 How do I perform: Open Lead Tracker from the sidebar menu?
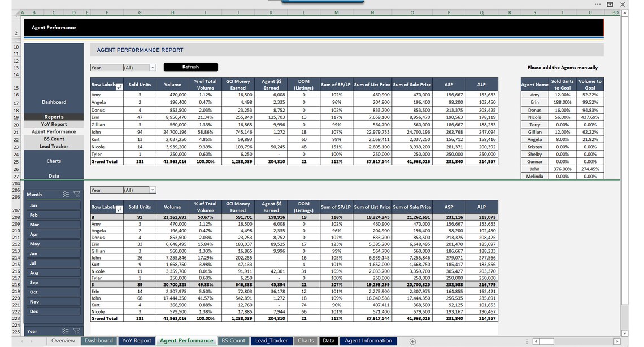[x=54, y=146]
